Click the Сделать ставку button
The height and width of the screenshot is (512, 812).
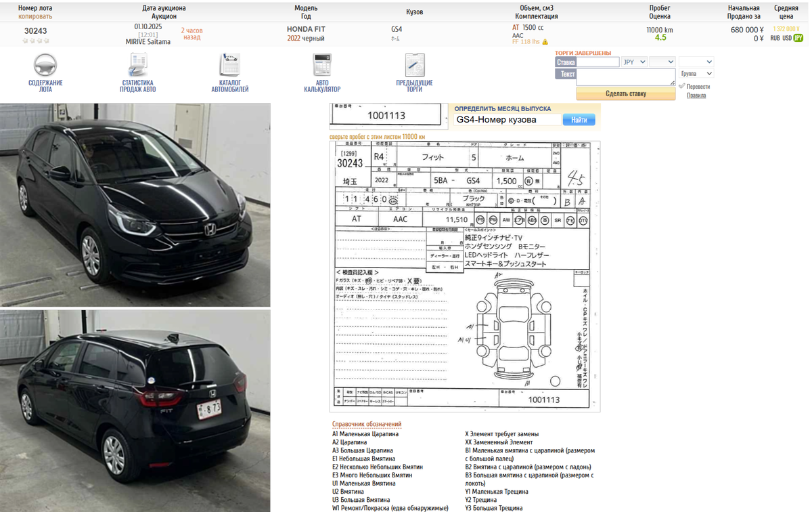tap(626, 93)
